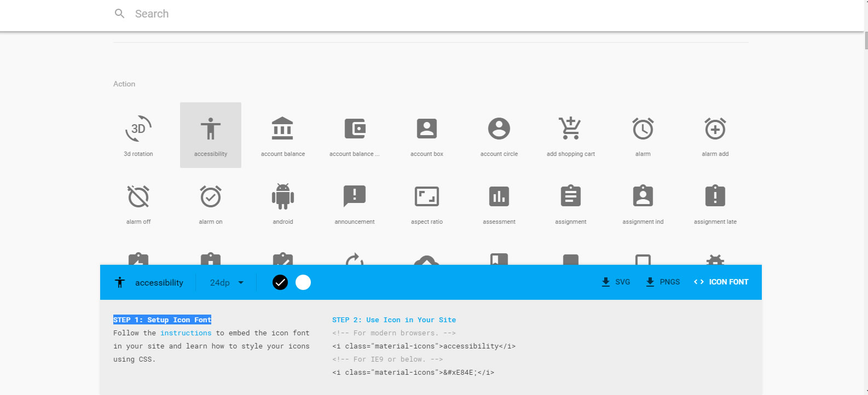Open the ICON FONT panel
Image resolution: width=868 pixels, height=395 pixels.
tap(721, 282)
